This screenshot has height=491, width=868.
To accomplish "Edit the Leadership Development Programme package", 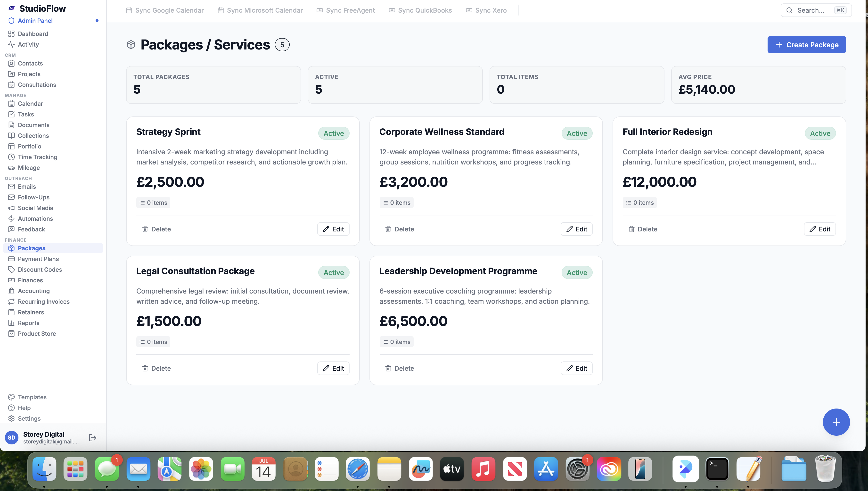I will tap(576, 368).
